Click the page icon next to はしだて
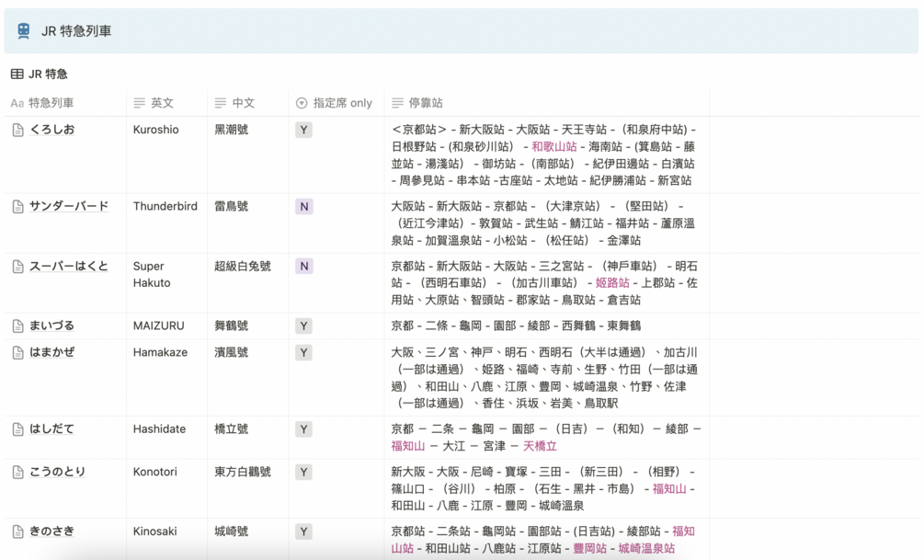 17,429
